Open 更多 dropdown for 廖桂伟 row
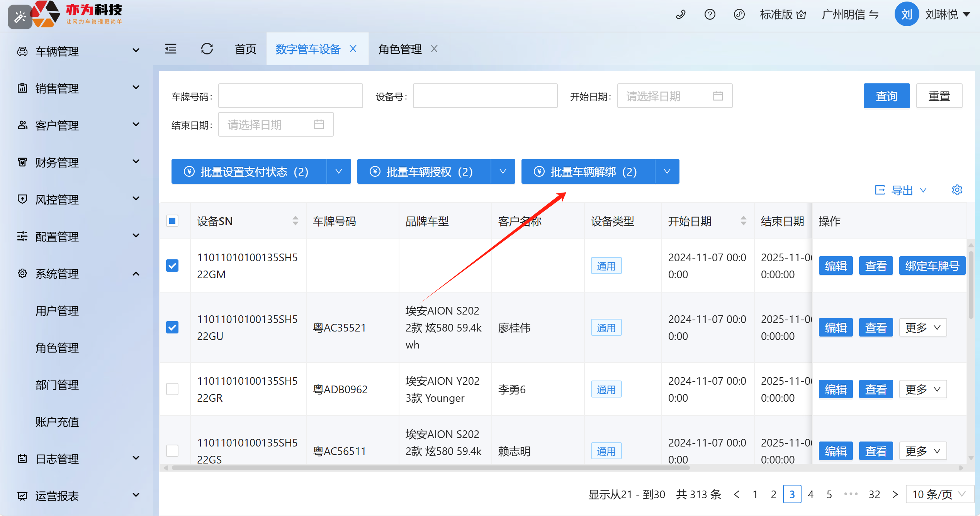Image resolution: width=980 pixels, height=516 pixels. [x=922, y=328]
